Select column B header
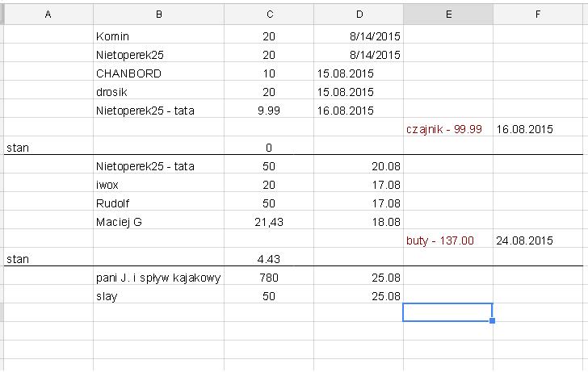The image size is (588, 372). coord(158,15)
